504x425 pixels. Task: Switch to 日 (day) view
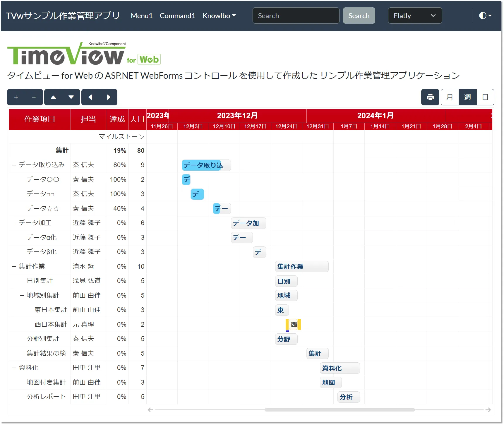click(x=485, y=97)
